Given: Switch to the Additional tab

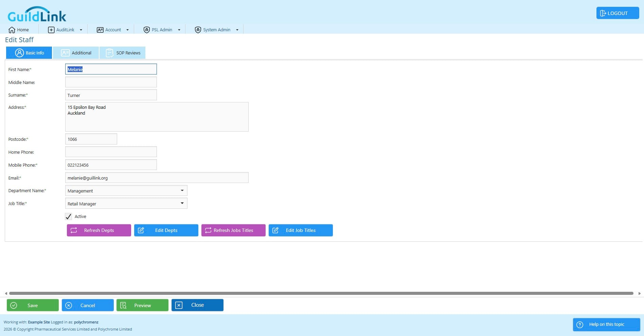Looking at the screenshot, I should [x=76, y=53].
